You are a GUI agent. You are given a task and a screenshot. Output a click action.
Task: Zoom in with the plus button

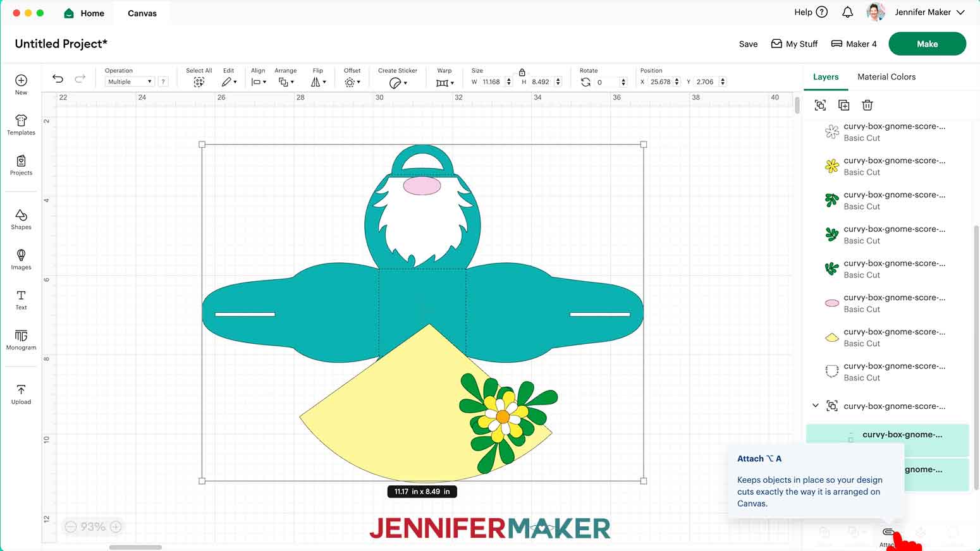point(116,526)
